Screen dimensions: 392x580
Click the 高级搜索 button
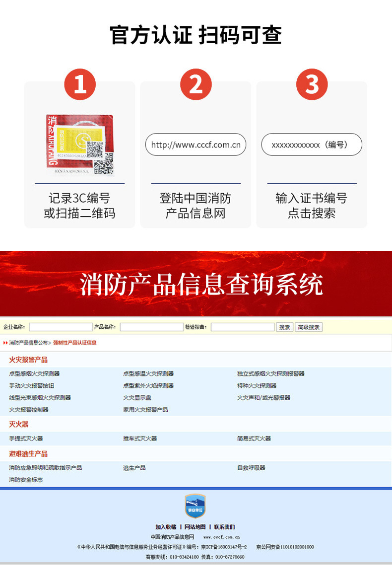(x=309, y=327)
